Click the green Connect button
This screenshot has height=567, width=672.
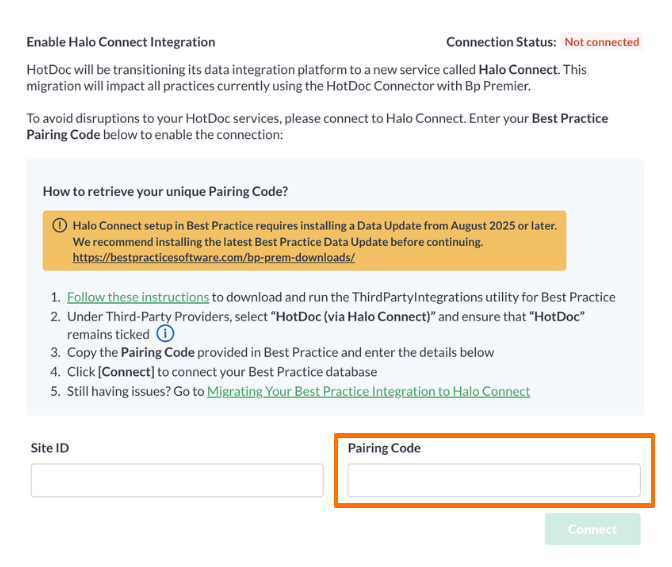pyautogui.click(x=592, y=529)
